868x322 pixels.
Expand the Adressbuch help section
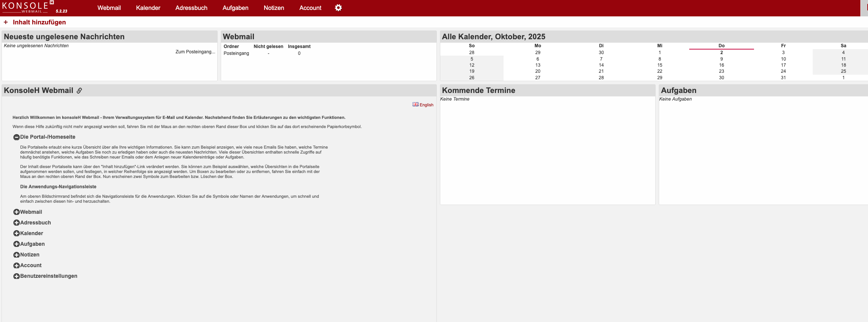pos(16,223)
